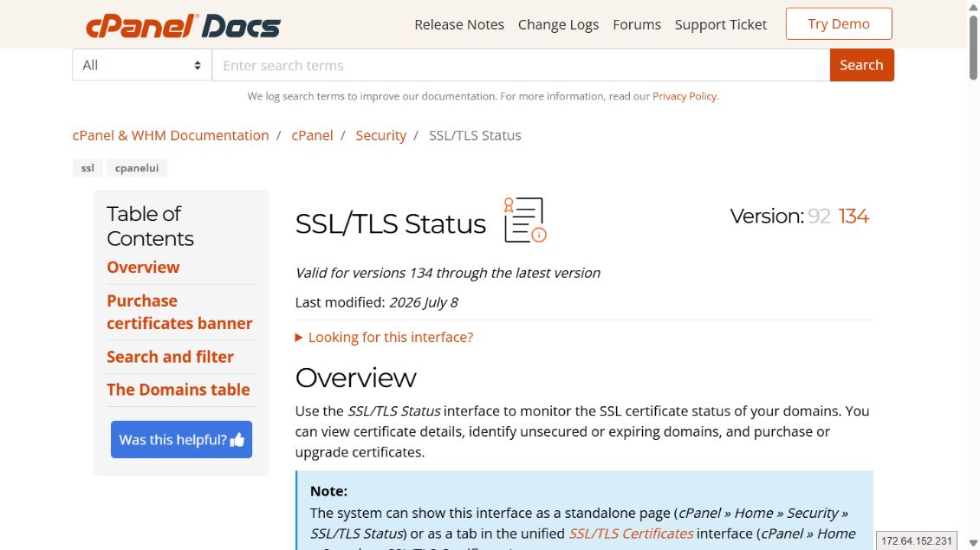
Task: Click the cpanelui tag
Action: pos(137,168)
